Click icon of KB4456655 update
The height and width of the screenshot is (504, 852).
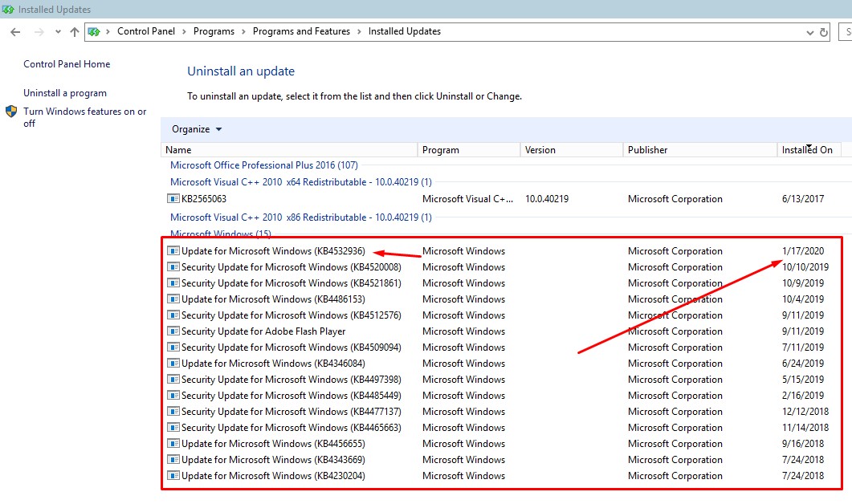coord(173,444)
